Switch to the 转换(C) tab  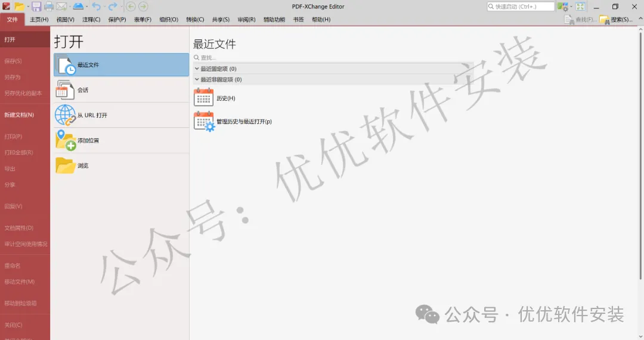click(195, 19)
